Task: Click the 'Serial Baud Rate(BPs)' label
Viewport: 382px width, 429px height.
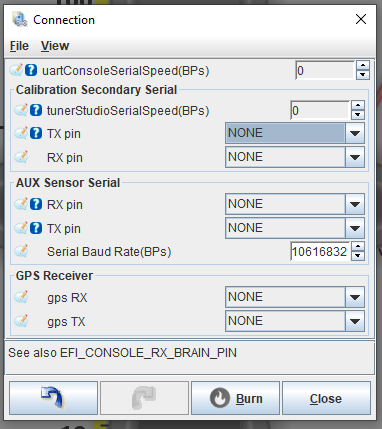Action: click(x=109, y=252)
